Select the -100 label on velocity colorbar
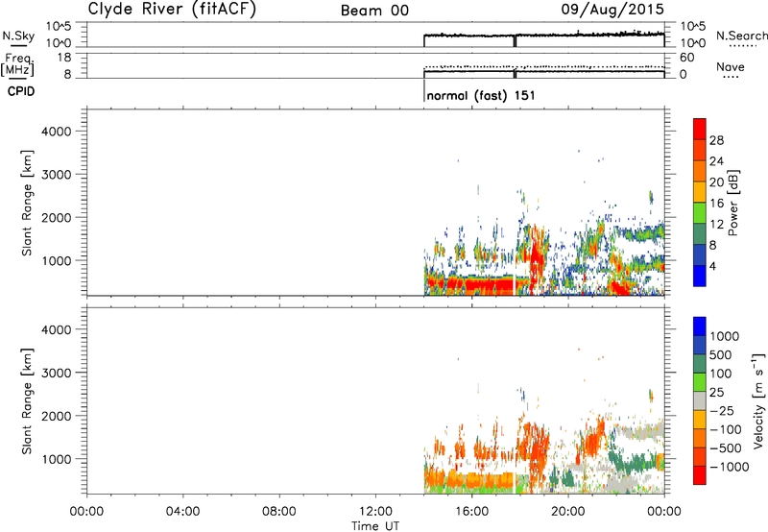 726,429
